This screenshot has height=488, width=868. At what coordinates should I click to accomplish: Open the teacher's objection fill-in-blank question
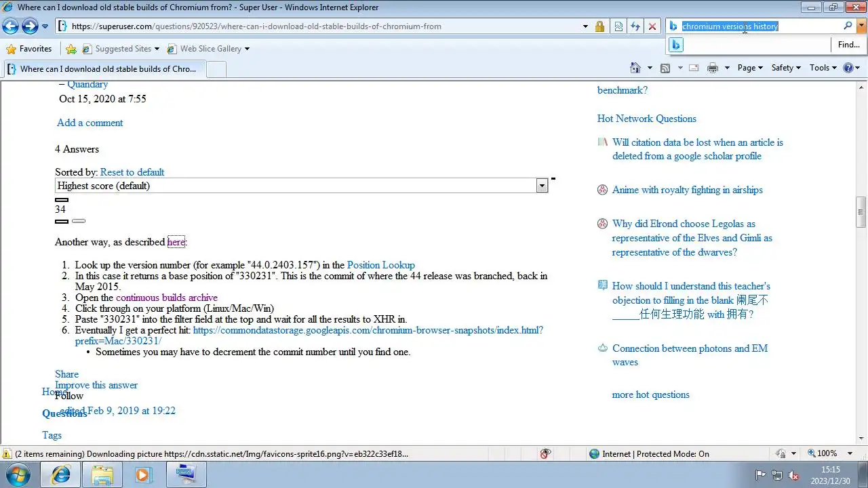tap(691, 300)
